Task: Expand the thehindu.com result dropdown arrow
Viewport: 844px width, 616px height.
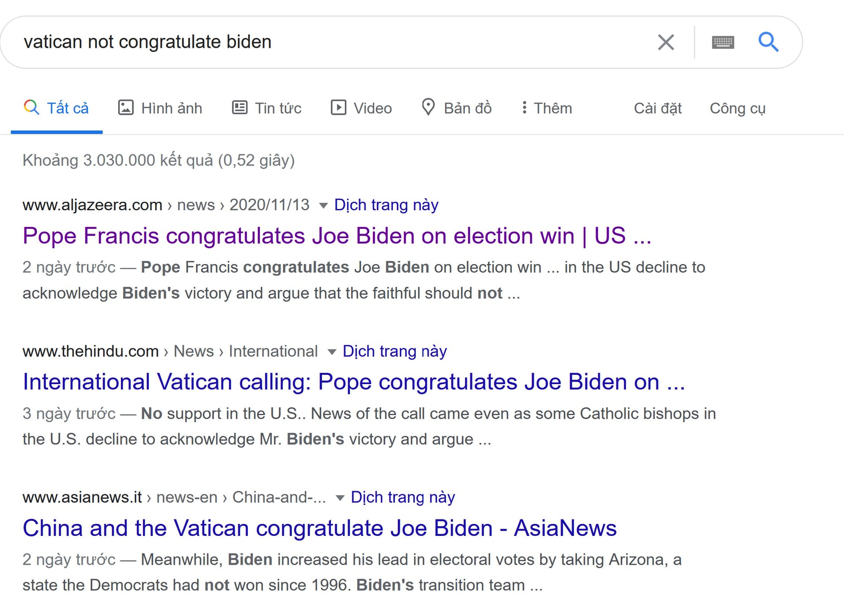Action: click(x=332, y=352)
